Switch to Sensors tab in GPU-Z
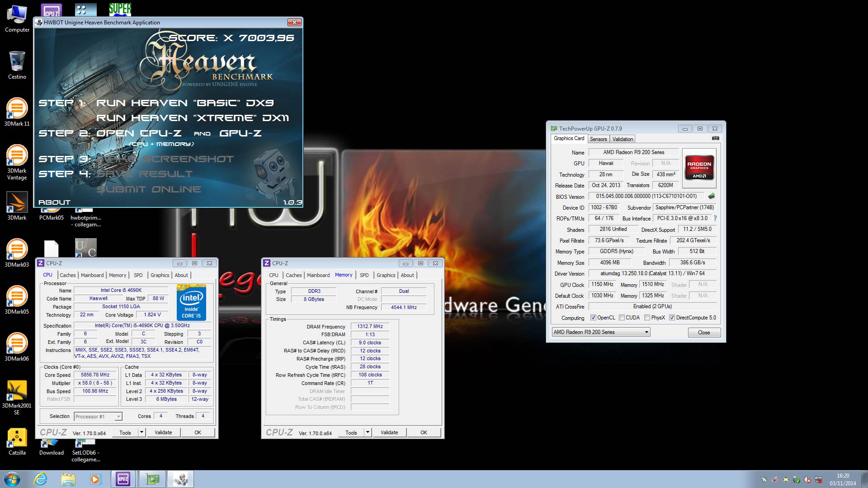 pyautogui.click(x=598, y=139)
